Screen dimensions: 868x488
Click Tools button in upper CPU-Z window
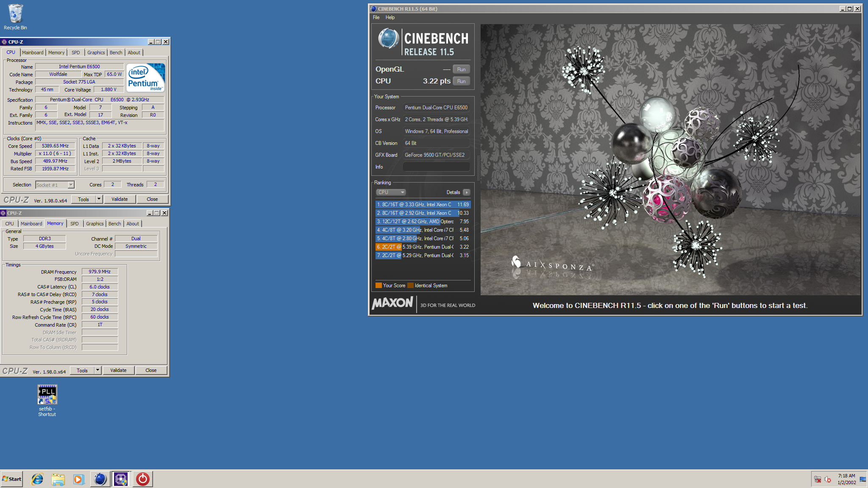[83, 199]
